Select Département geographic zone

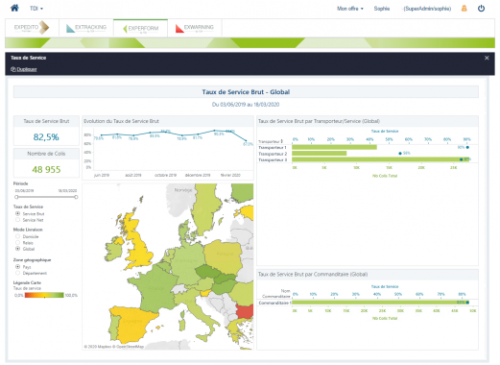[18, 273]
